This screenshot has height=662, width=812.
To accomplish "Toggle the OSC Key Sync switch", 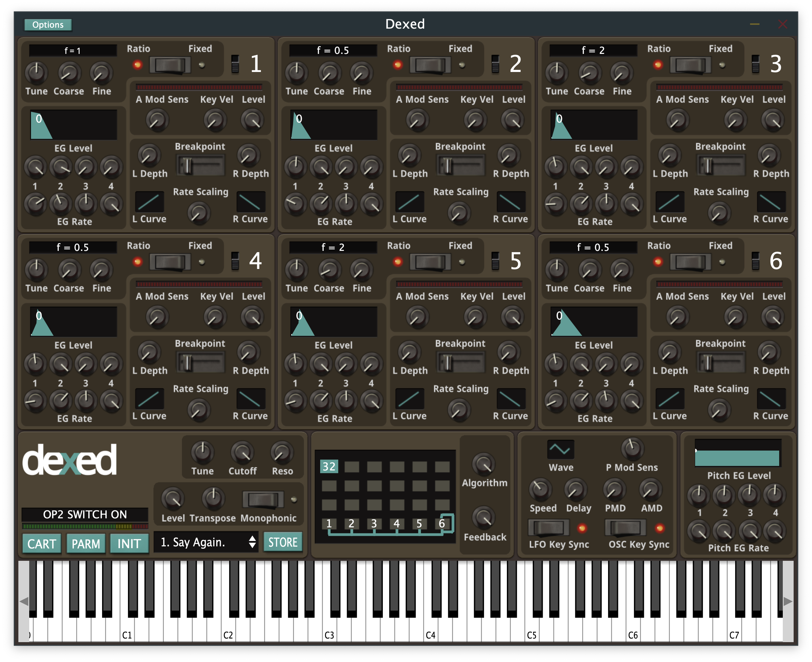I will (626, 528).
